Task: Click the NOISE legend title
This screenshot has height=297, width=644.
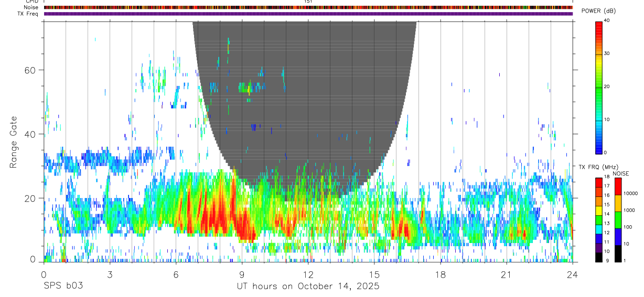Action: (x=621, y=173)
